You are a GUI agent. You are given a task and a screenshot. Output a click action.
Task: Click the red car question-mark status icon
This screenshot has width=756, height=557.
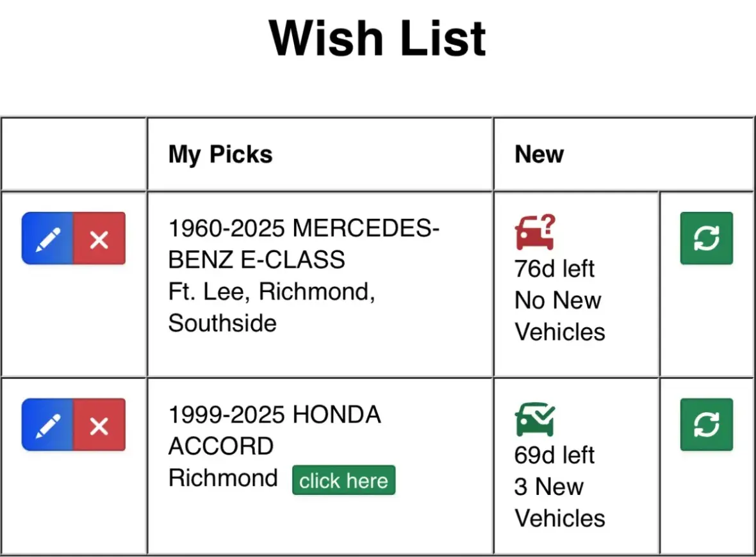coord(534,233)
